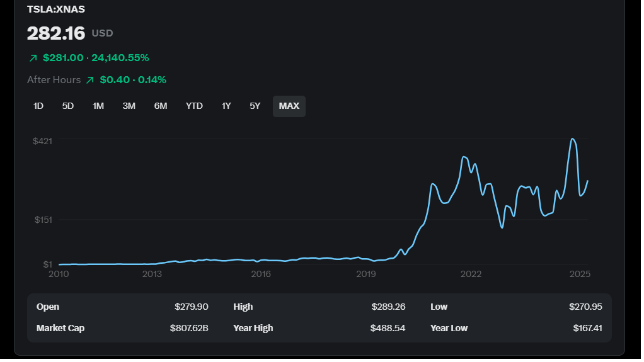Select the MAX range tab

coord(290,107)
